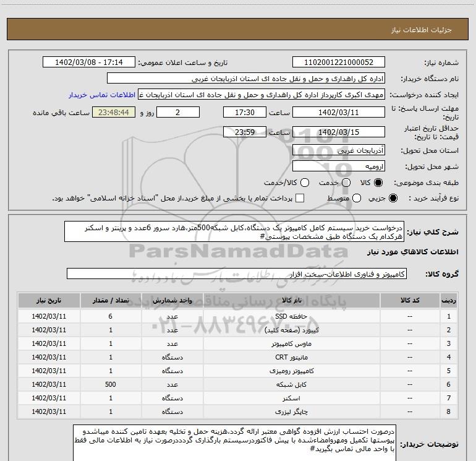476x461 pixels.
Task: Click the need number field 1102001221000052
Action: click(339, 62)
